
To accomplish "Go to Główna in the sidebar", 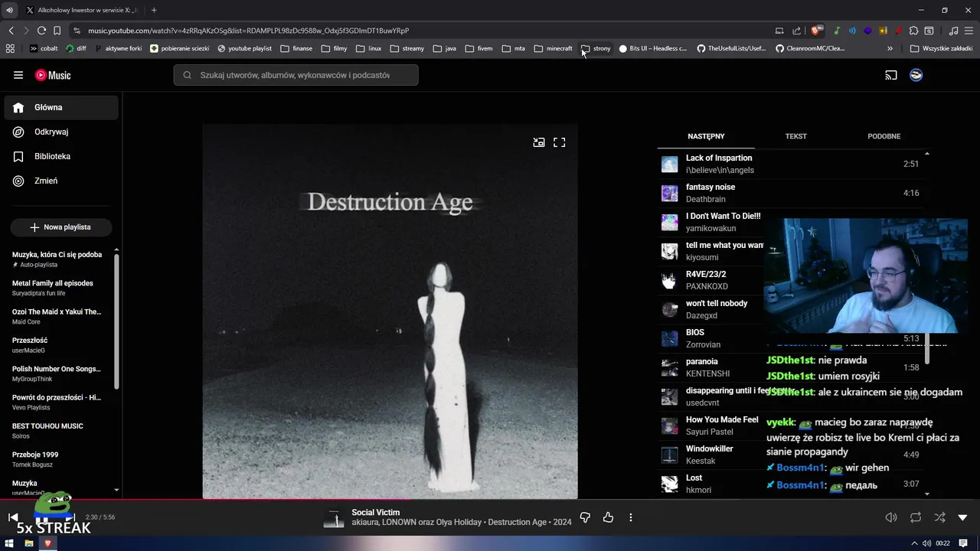I will tap(61, 108).
